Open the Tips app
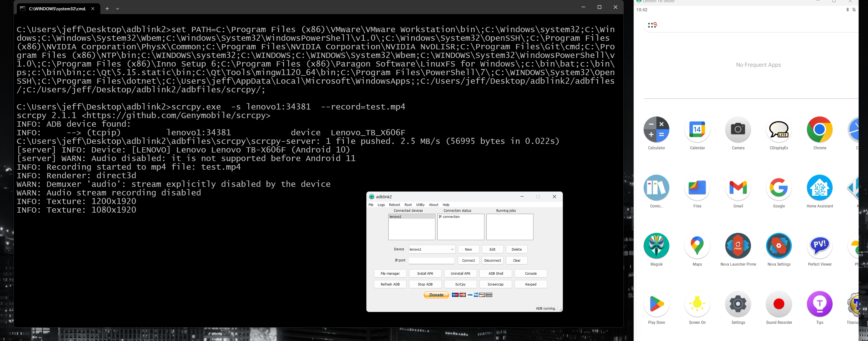The width and height of the screenshot is (868, 341). pyautogui.click(x=820, y=304)
